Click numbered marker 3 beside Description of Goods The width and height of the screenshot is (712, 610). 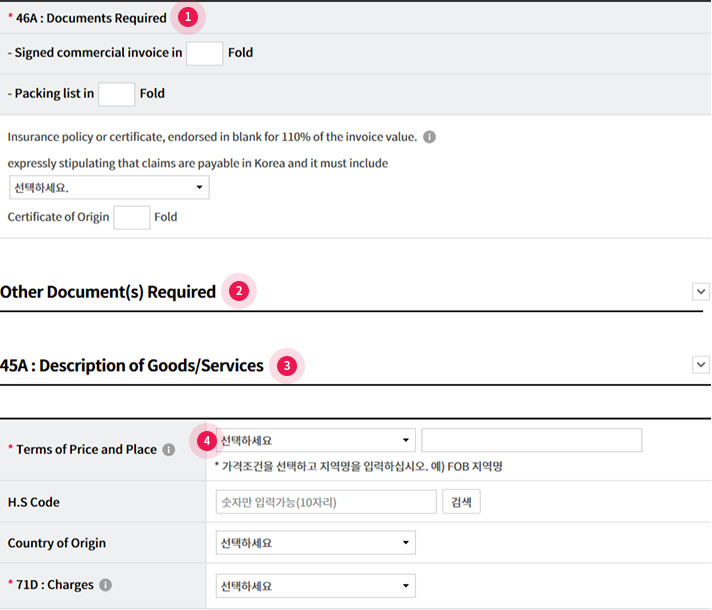click(x=287, y=366)
